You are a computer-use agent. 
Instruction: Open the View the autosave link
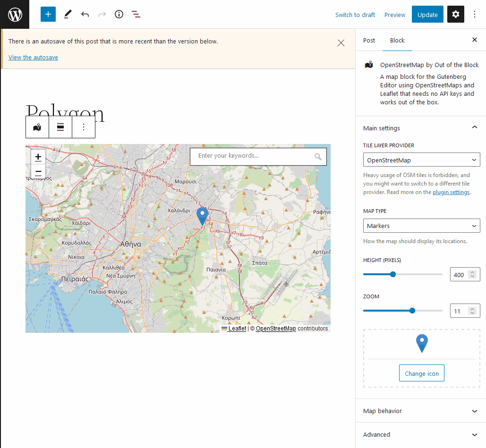click(33, 57)
